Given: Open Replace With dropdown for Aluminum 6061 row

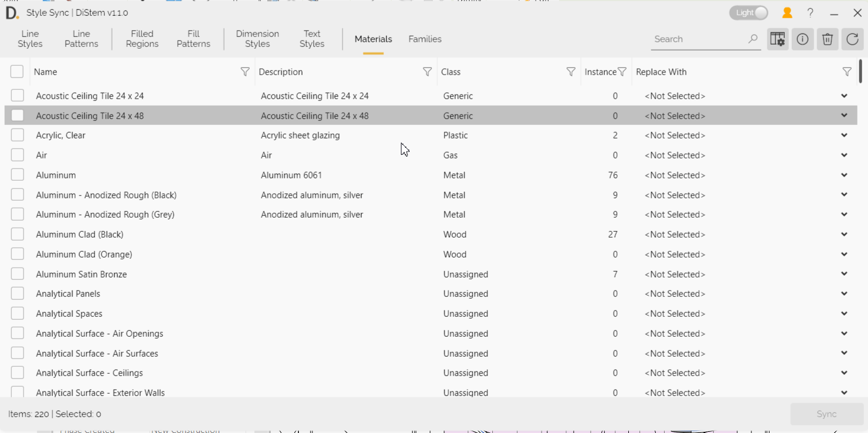Looking at the screenshot, I should [x=844, y=175].
